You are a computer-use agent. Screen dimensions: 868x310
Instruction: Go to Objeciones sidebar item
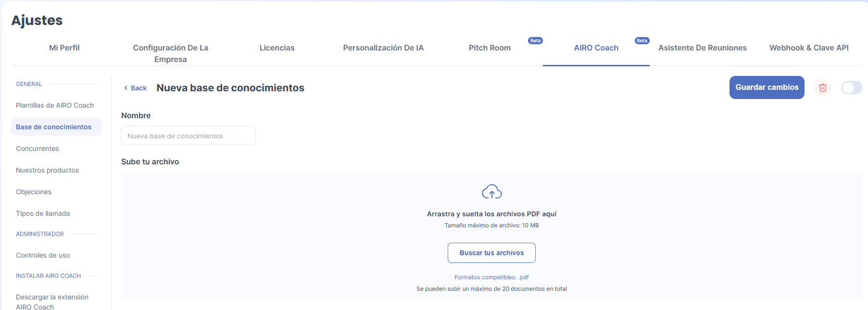point(34,192)
